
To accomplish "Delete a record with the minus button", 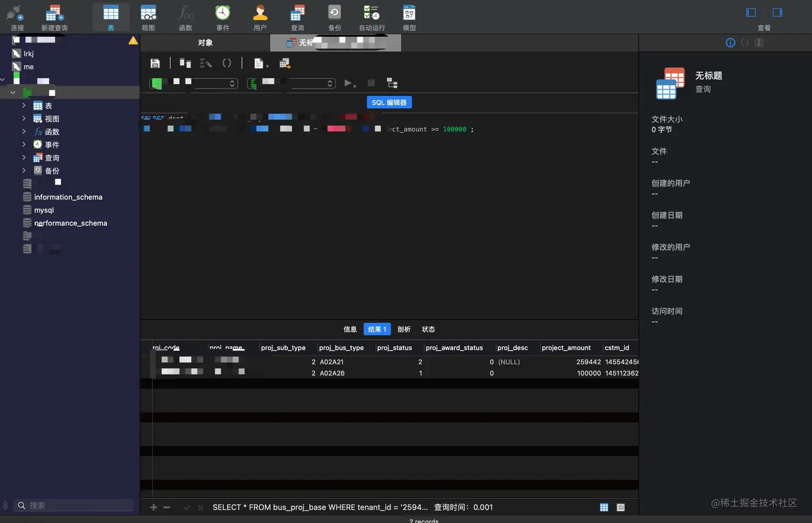I will pos(166,507).
